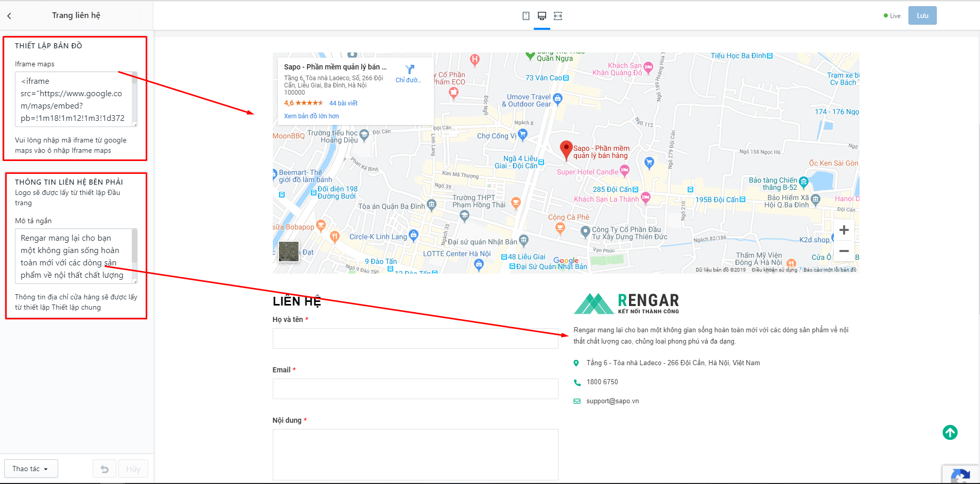Click the Chợ Cống Vị map marker
Viewport: 980px width, 484px height.
(523, 135)
